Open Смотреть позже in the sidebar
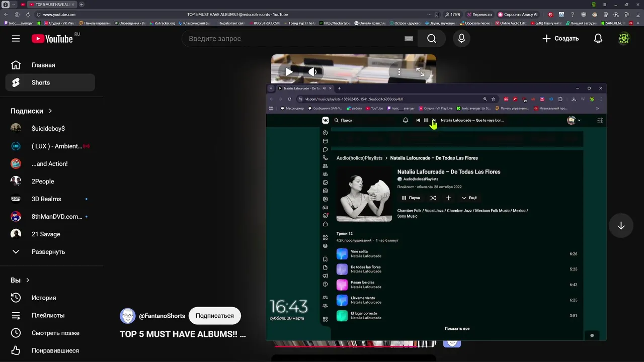Viewport: 644px width, 362px height. [50, 333]
